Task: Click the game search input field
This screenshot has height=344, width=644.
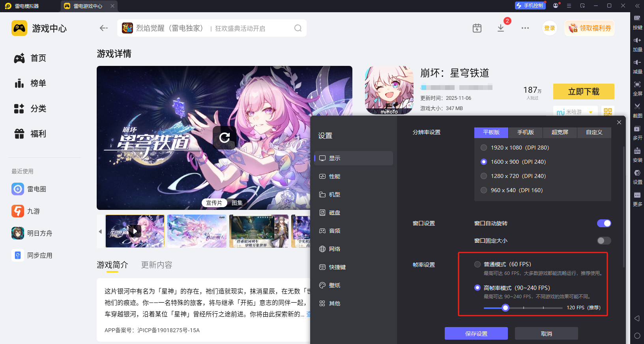Action: tap(212, 28)
